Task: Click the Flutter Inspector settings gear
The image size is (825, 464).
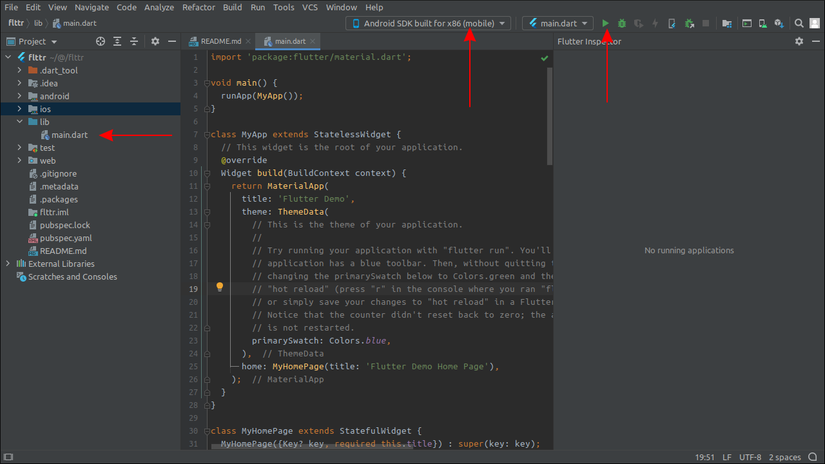Action: tap(799, 41)
